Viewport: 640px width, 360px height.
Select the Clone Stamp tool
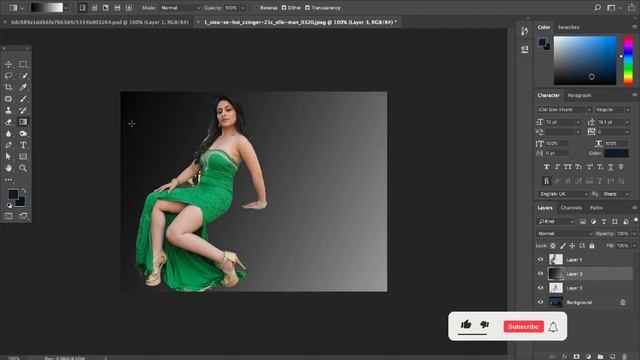click(8, 110)
